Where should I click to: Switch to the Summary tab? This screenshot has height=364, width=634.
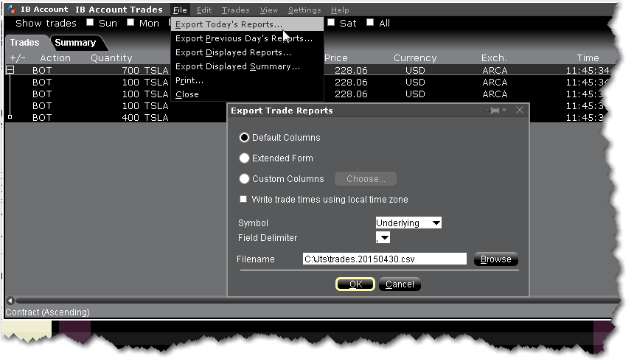coord(75,43)
